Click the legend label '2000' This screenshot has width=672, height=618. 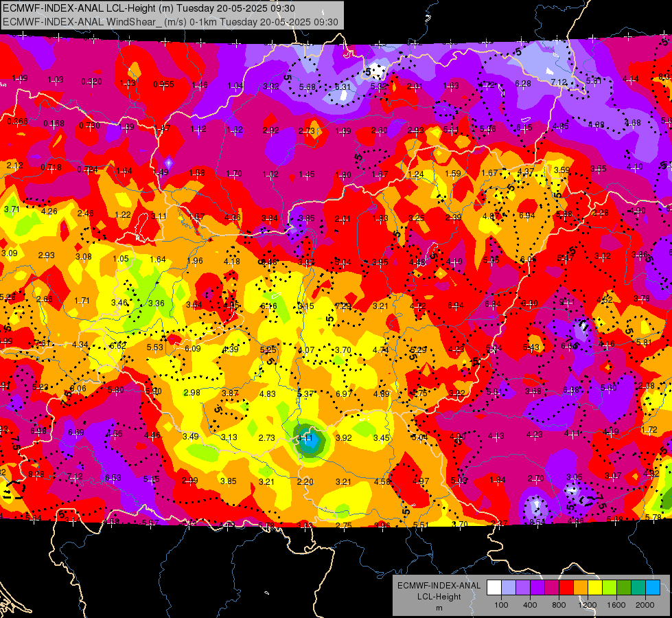tap(645, 605)
